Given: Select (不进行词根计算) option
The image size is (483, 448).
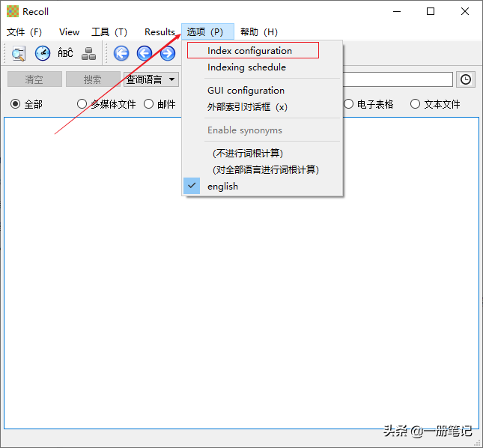Looking at the screenshot, I should click(x=262, y=153).
